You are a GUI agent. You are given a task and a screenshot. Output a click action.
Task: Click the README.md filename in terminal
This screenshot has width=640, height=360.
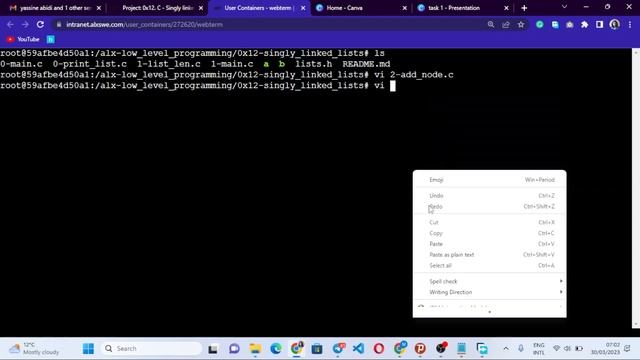366,64
